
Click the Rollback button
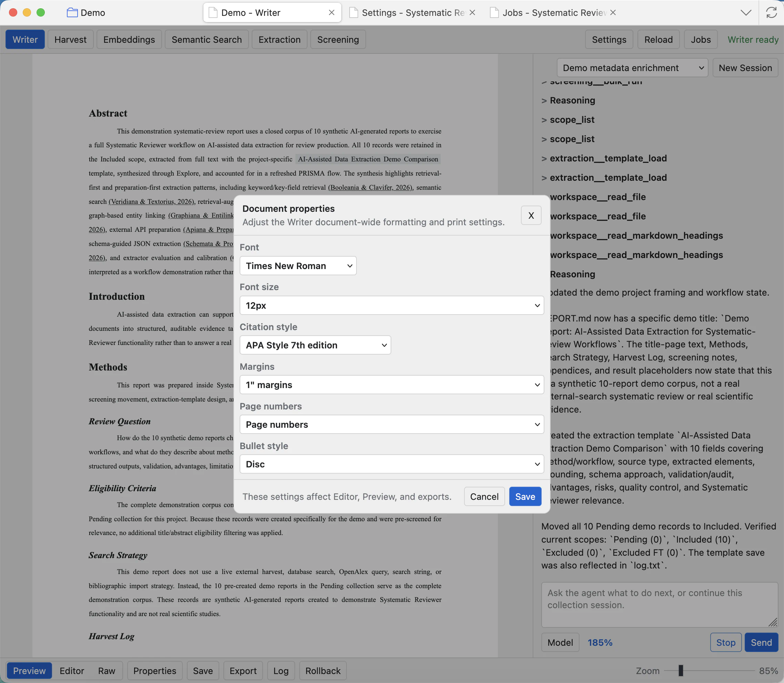coord(323,671)
